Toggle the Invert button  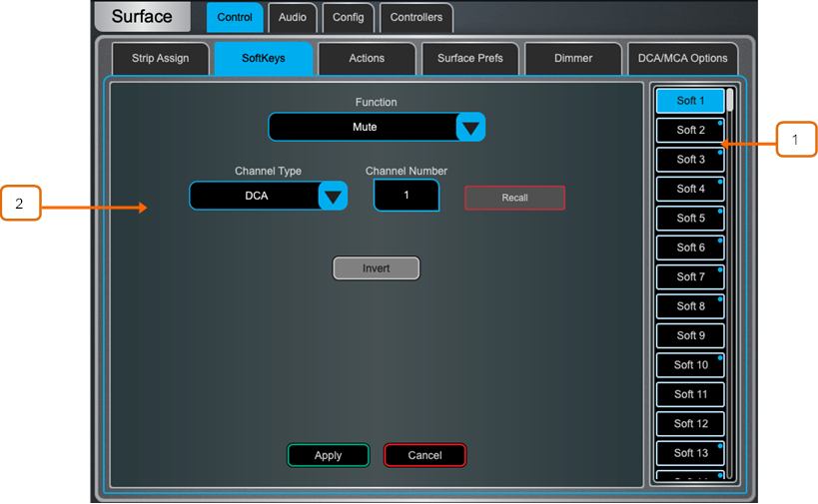[376, 268]
